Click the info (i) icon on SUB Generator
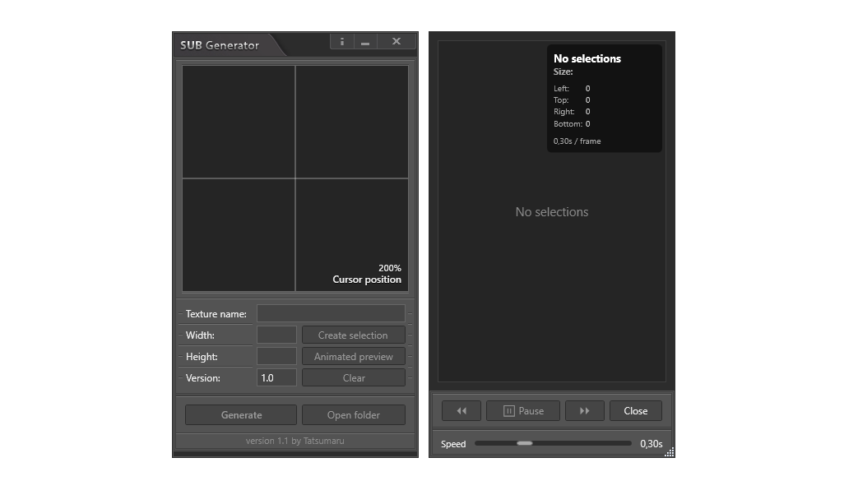Image resolution: width=858 pixels, height=504 pixels. [x=341, y=41]
